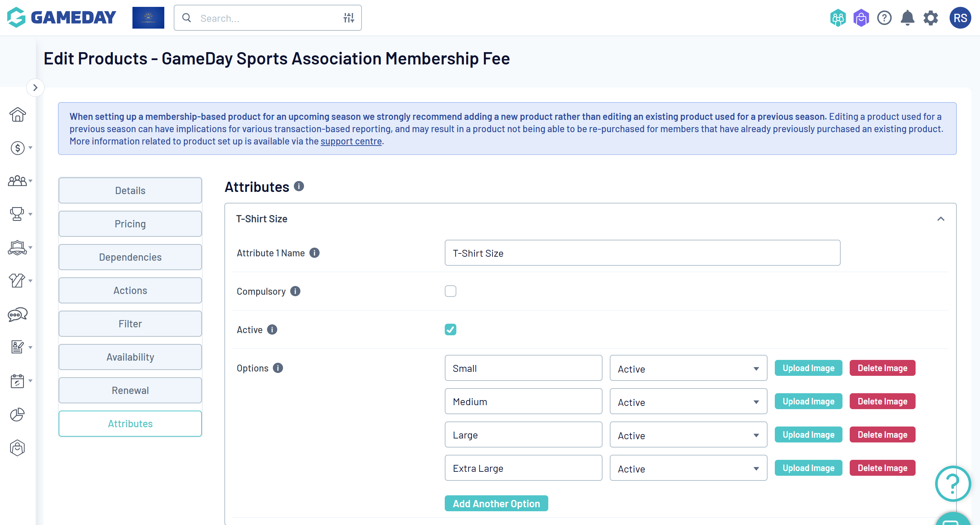Enable the Compulsory checkbox
The width and height of the screenshot is (980, 525).
point(451,291)
